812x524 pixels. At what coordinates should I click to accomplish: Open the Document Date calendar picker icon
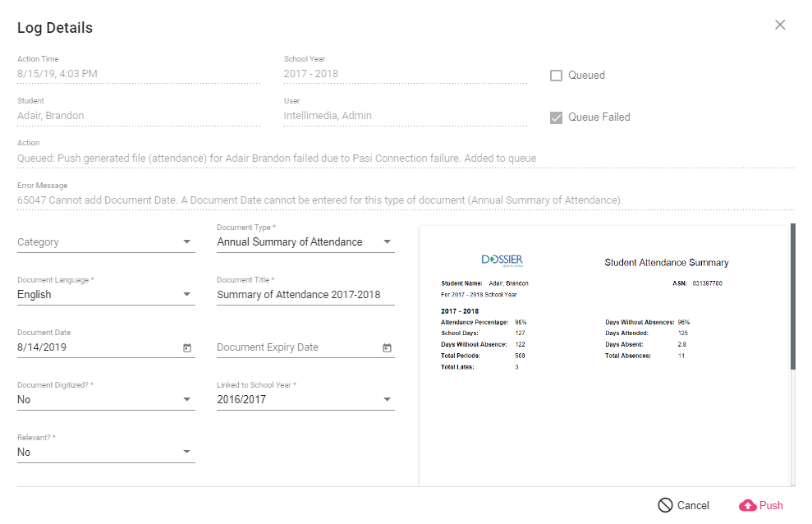pos(186,347)
